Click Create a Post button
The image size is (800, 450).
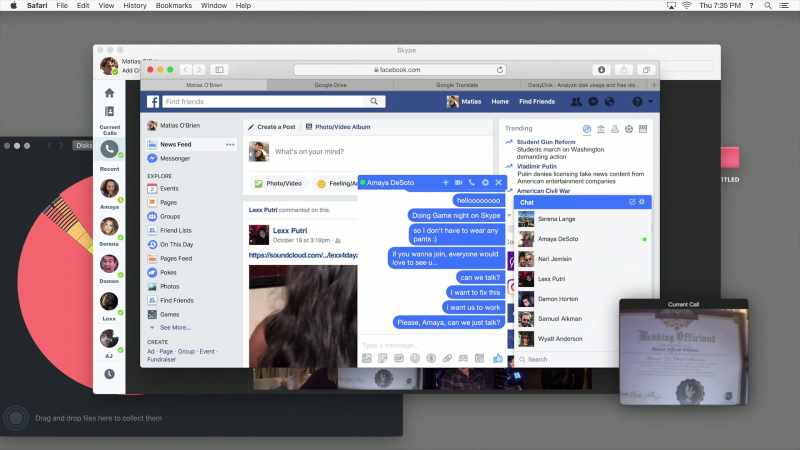tap(272, 127)
